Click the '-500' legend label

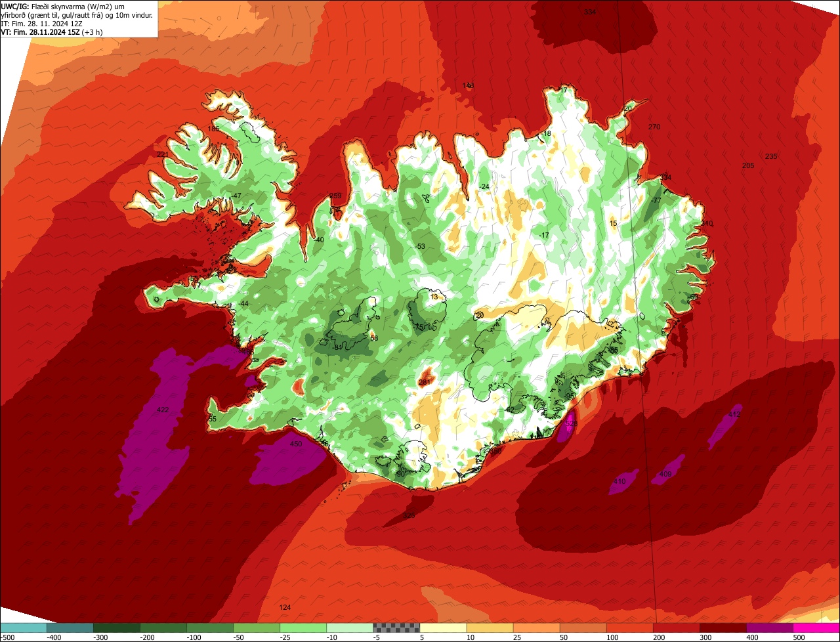(x=7, y=637)
